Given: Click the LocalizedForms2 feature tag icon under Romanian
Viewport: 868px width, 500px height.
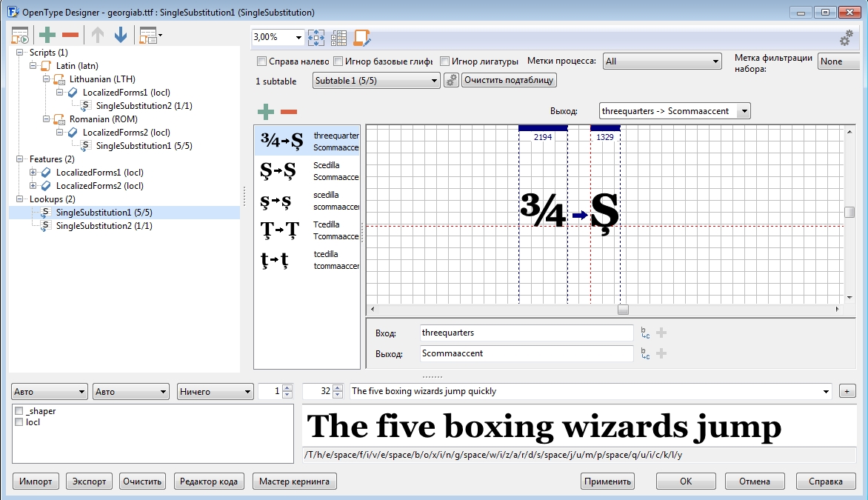Looking at the screenshot, I should point(73,133).
